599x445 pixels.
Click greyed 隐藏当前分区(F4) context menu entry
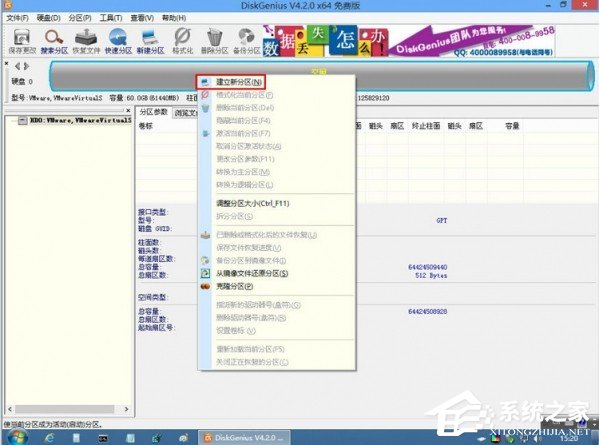[243, 121]
